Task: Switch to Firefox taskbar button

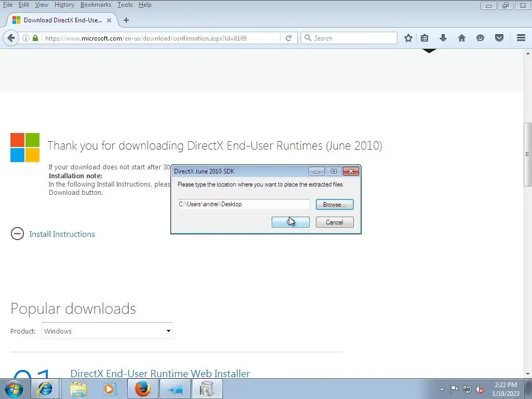Action: point(143,389)
